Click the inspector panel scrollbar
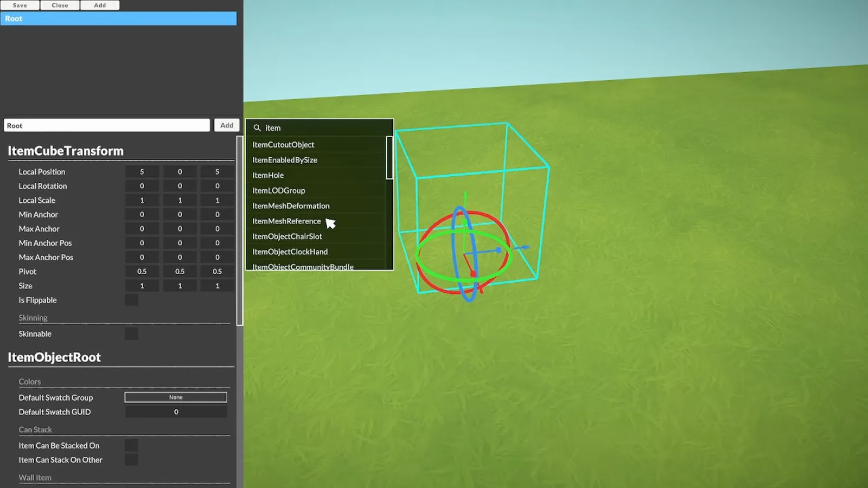 tap(240, 230)
